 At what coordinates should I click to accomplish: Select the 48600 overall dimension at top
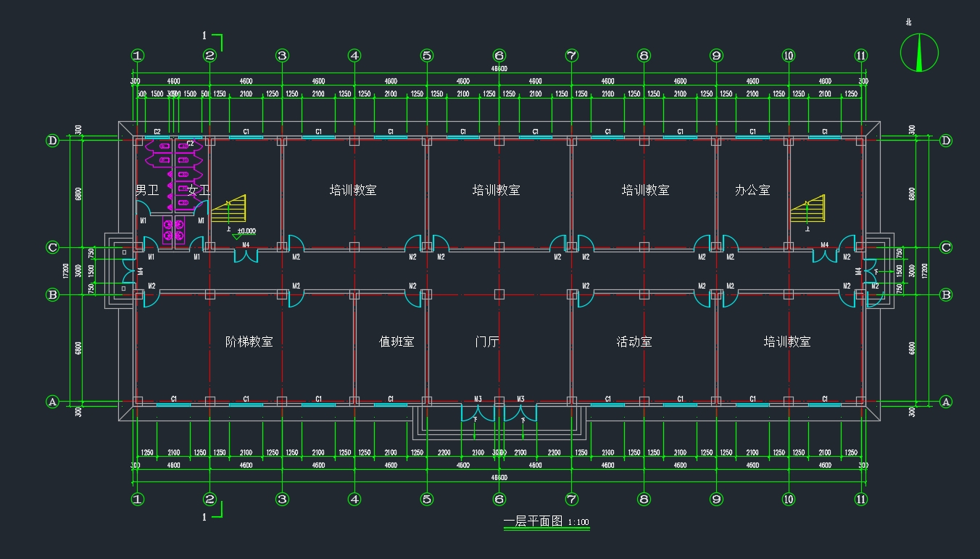499,69
